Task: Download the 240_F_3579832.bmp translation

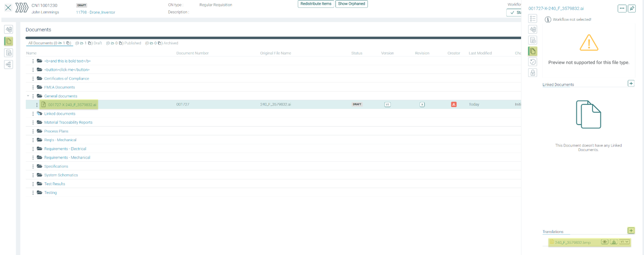Action: [x=613, y=242]
